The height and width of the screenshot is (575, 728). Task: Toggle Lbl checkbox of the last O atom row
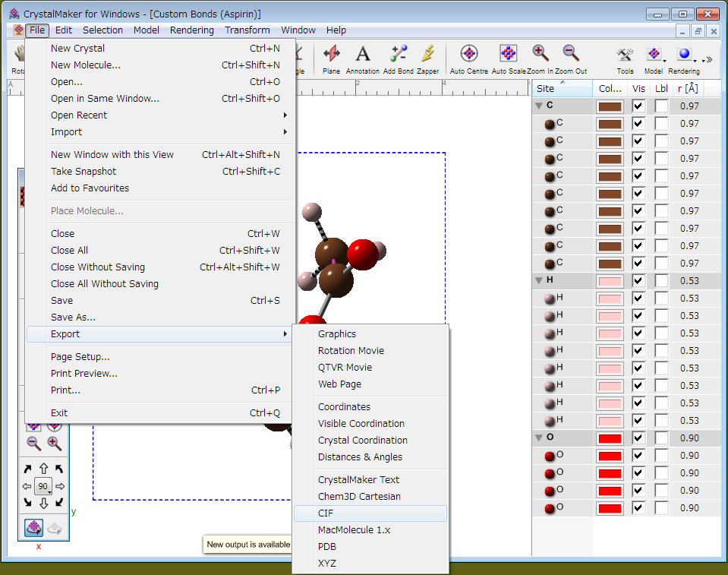[662, 507]
